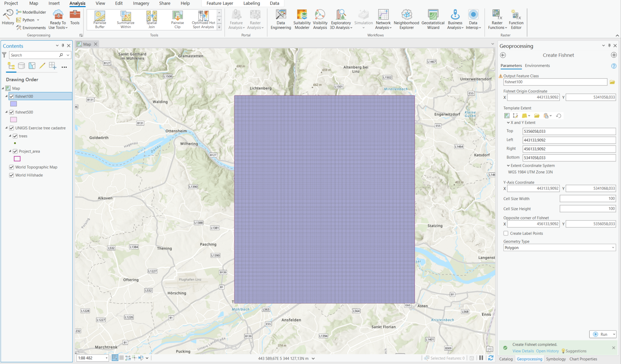
Task: Hide the fishnet500 layer
Action: pos(11,112)
